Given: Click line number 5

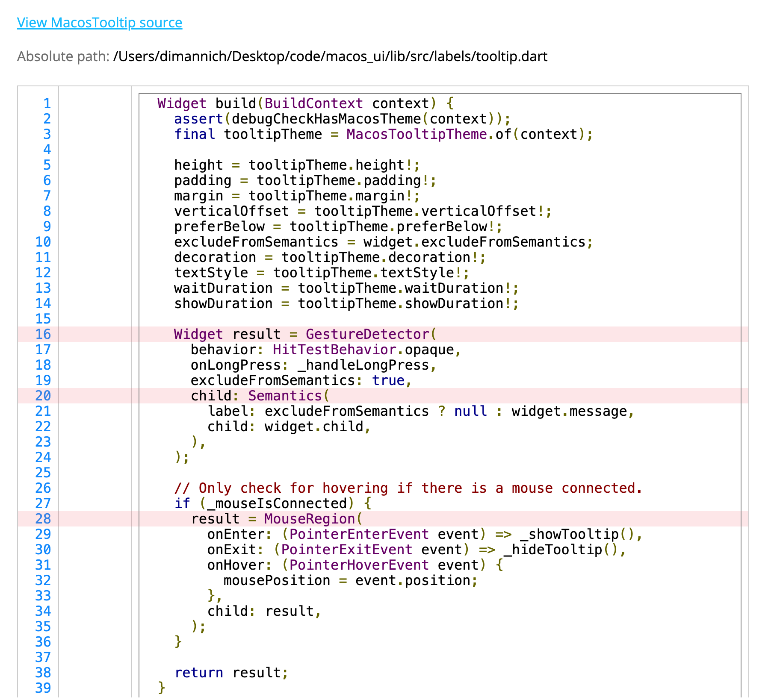Looking at the screenshot, I should tap(47, 165).
